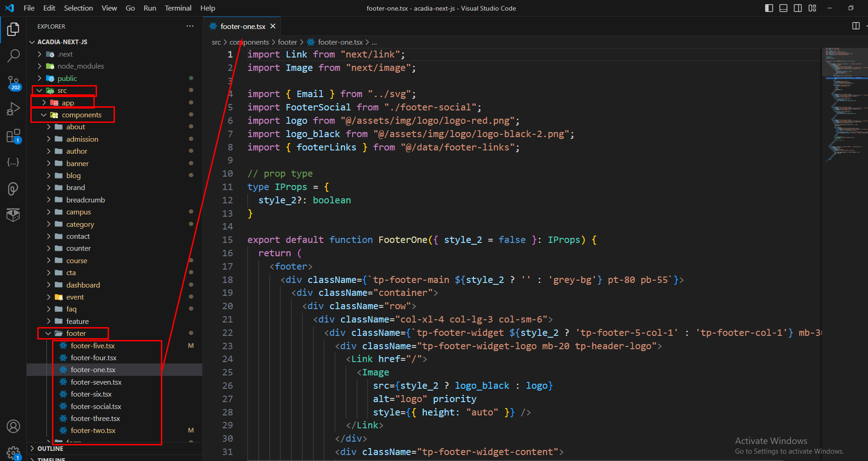Click the swirl icon above the cube icon in activity bar

click(x=13, y=189)
